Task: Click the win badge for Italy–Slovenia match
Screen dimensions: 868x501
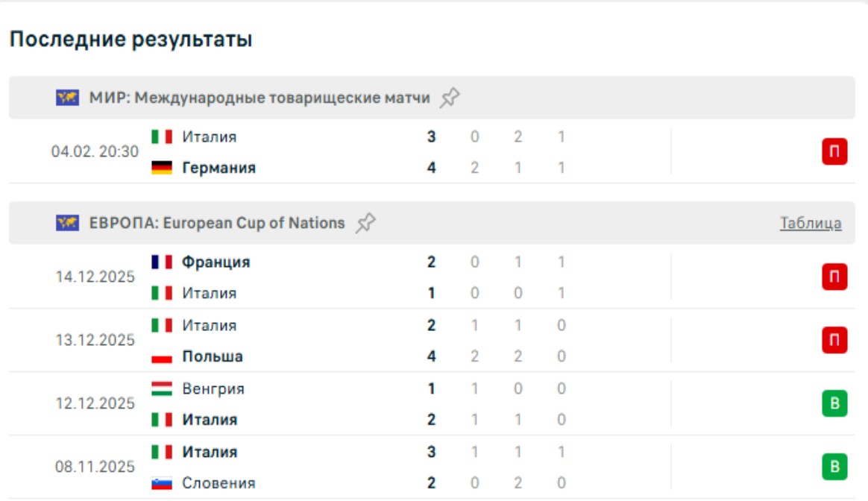Action: coord(834,467)
